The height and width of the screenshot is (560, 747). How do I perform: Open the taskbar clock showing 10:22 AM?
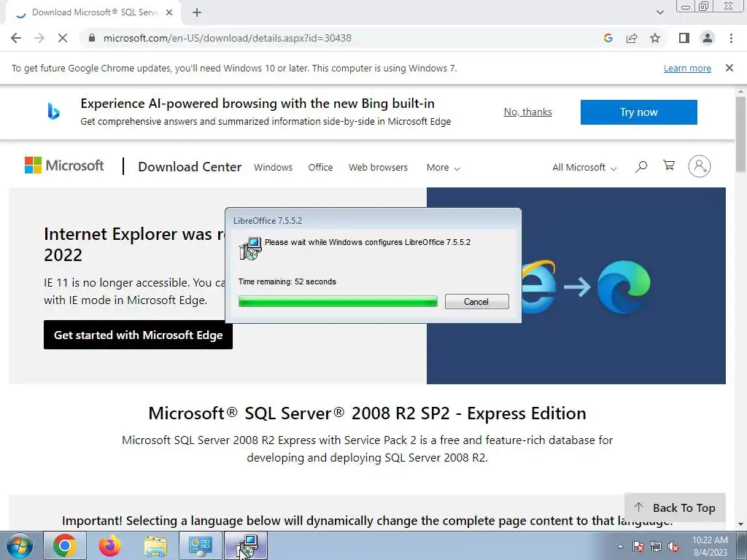pos(710,546)
